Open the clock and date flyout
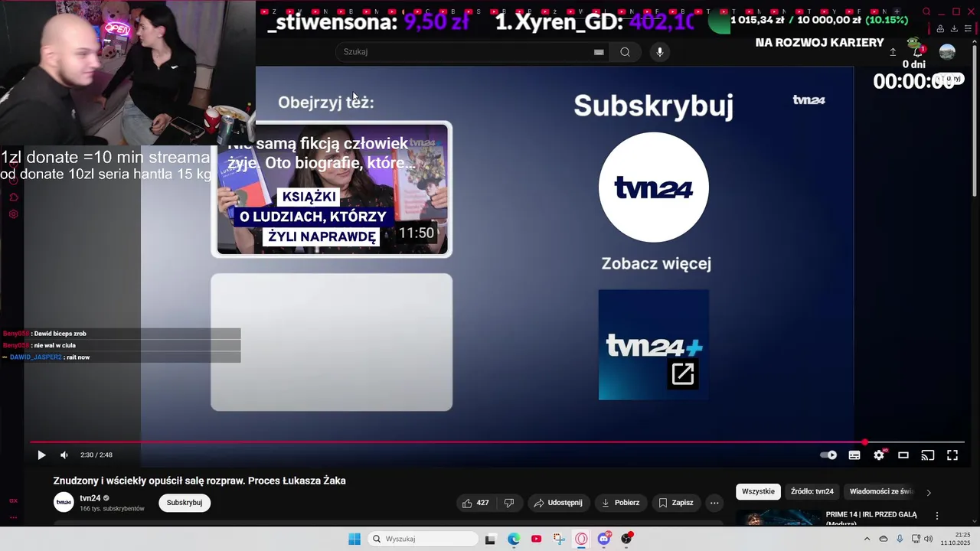 pos(957,539)
